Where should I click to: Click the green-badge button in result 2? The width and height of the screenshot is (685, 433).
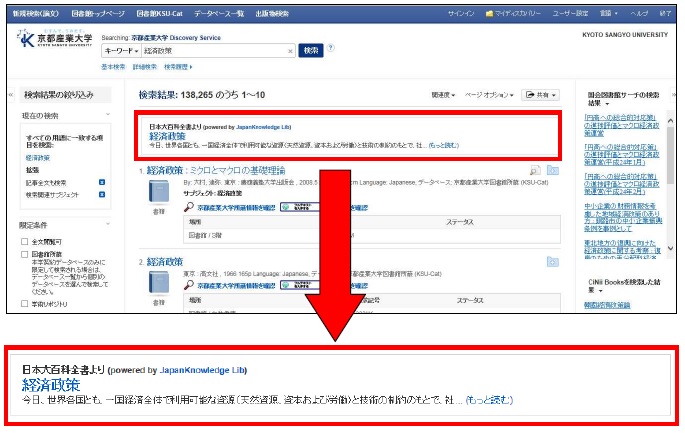pyautogui.click(x=300, y=285)
